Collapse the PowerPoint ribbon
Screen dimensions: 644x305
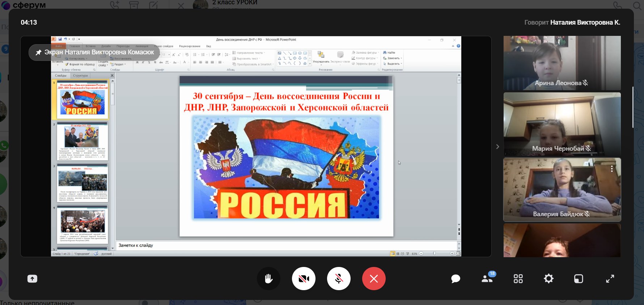pos(453,46)
